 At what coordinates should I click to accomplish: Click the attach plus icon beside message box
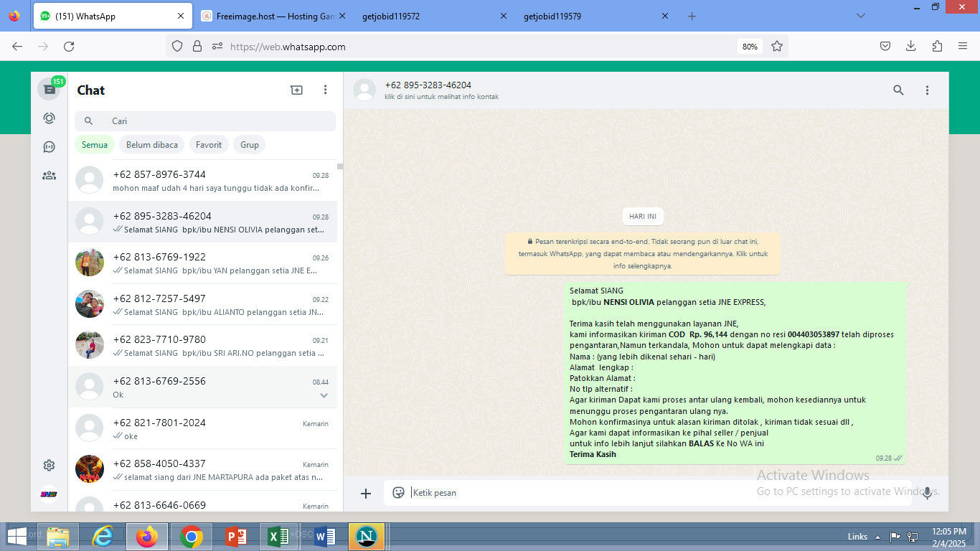(x=366, y=493)
